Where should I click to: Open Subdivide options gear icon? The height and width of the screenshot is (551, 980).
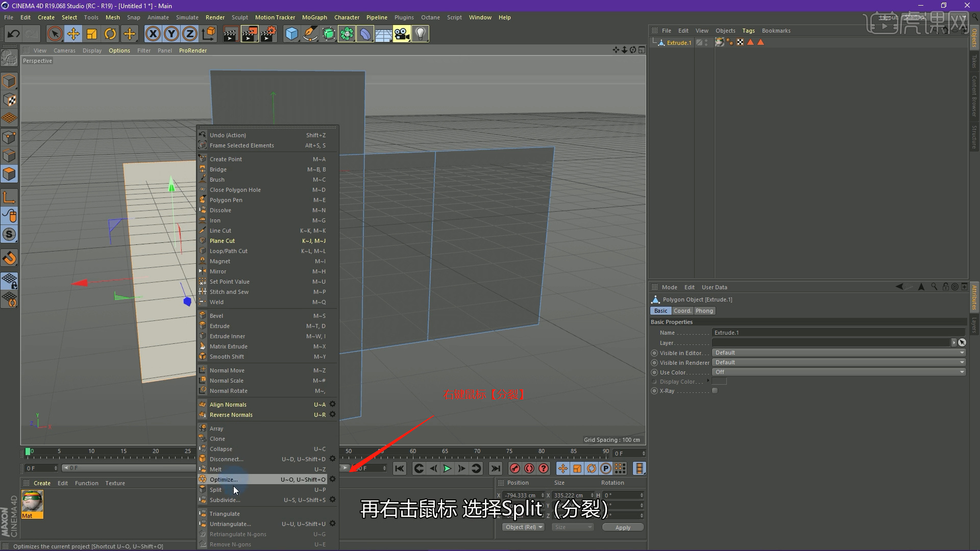pos(332,499)
